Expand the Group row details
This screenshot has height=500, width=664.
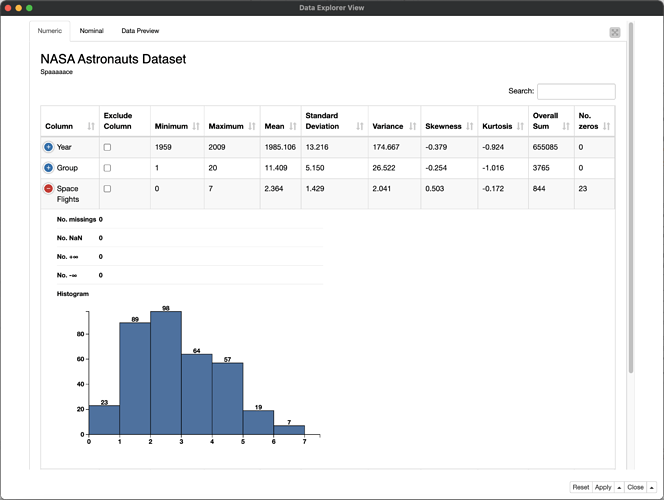[x=48, y=168]
